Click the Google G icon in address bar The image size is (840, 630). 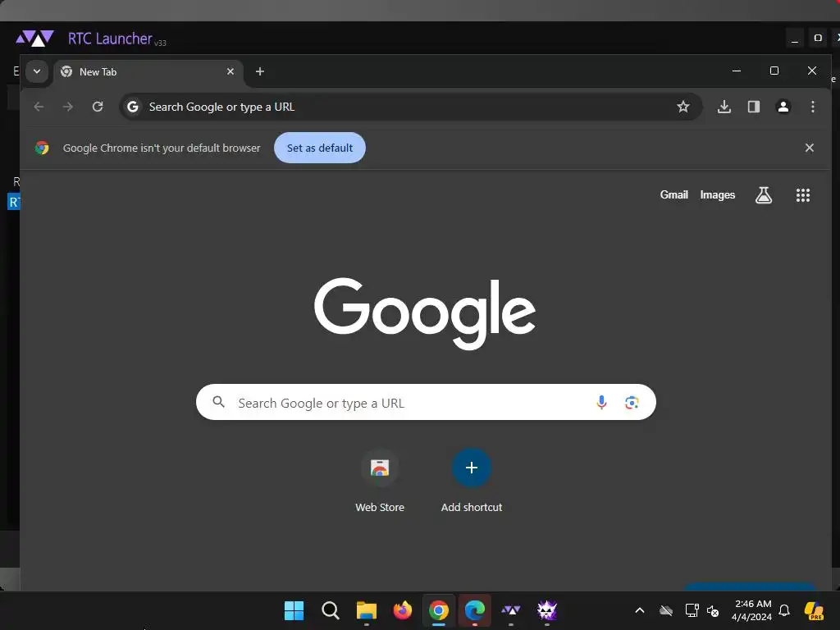pyautogui.click(x=133, y=107)
